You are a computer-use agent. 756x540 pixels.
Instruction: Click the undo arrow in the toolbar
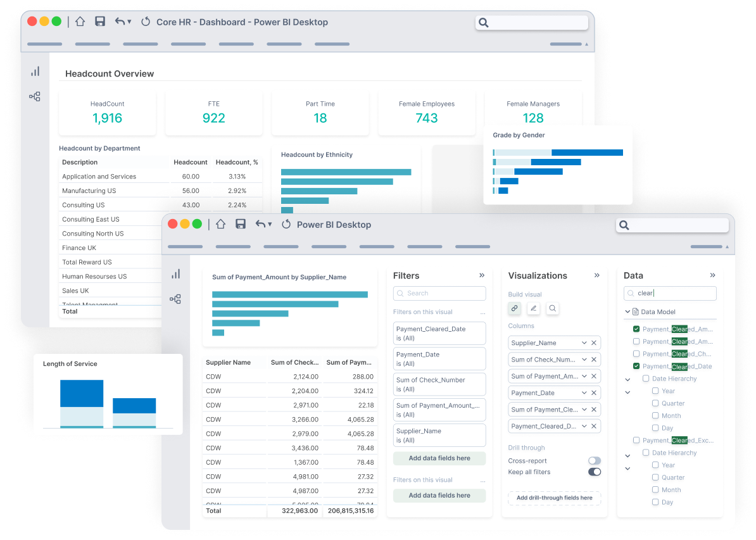262,224
